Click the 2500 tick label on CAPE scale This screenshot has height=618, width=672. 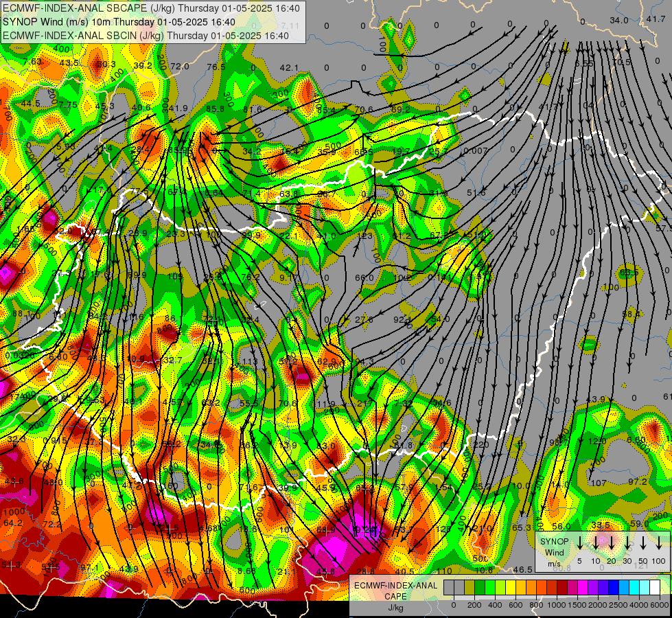click(618, 605)
